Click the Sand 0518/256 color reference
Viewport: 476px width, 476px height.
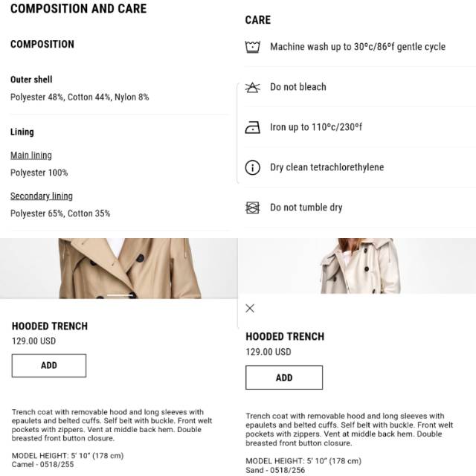coord(277,471)
